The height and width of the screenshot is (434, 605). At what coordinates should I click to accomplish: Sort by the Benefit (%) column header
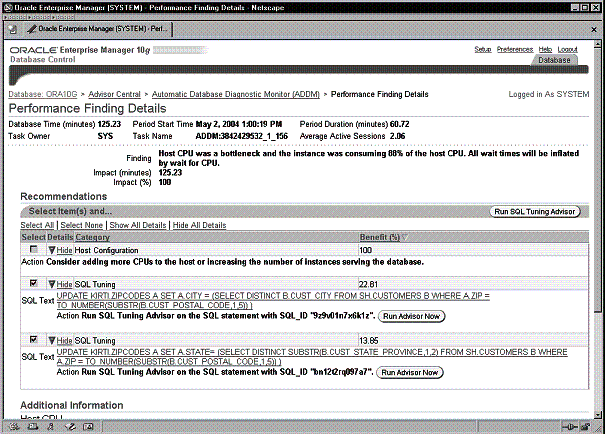tap(380, 237)
